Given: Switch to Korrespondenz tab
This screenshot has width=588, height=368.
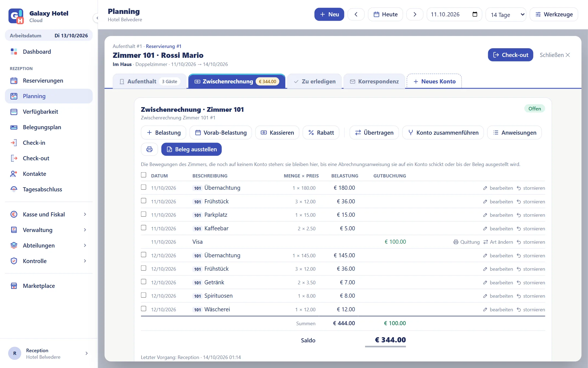Looking at the screenshot, I should coord(374,82).
